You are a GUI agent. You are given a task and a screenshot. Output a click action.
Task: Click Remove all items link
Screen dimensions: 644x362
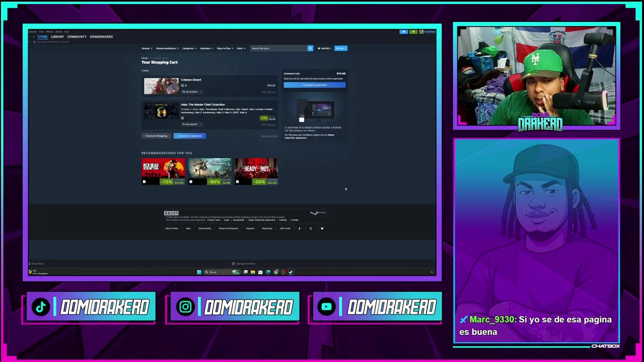click(x=270, y=136)
